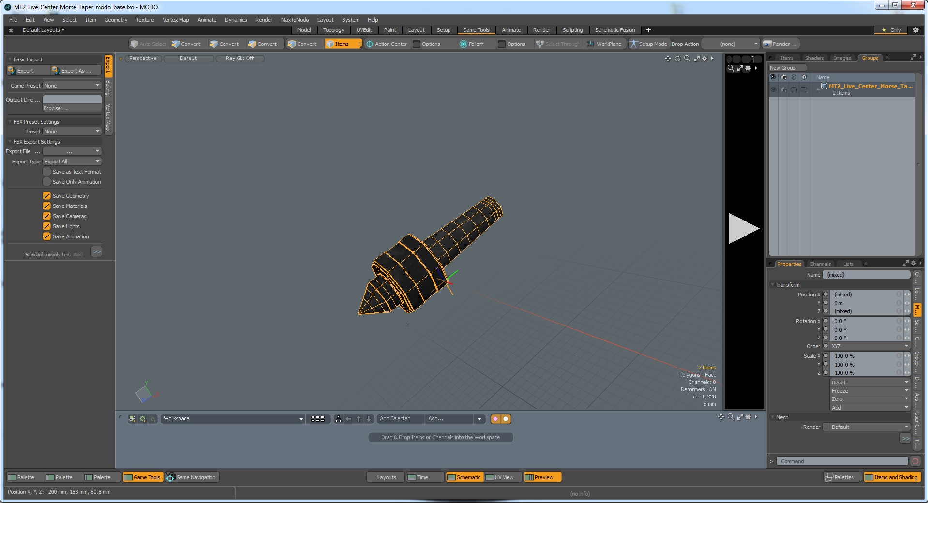This screenshot has height=560, width=928.
Task: Toggle visibility of MT2_Live_Center group
Action: pos(773,89)
